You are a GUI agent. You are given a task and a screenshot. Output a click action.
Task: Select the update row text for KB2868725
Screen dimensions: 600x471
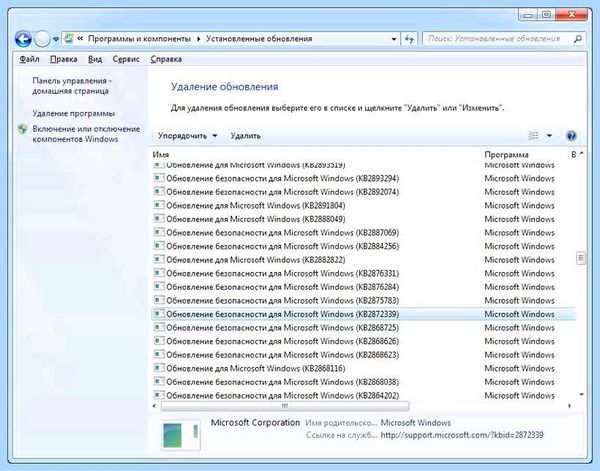[282, 328]
